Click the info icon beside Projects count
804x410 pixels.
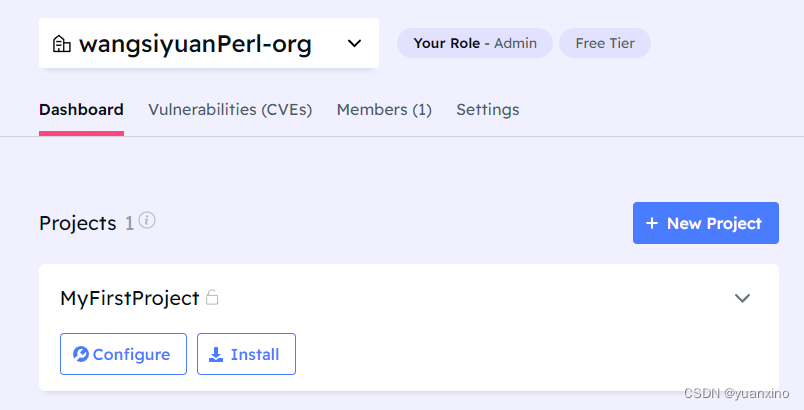[x=147, y=220]
